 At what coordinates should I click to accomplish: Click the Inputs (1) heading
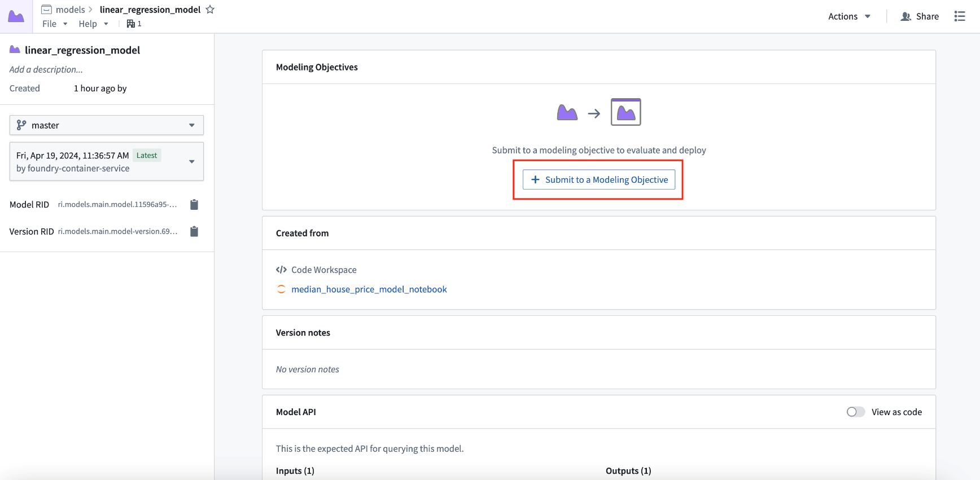(x=295, y=471)
